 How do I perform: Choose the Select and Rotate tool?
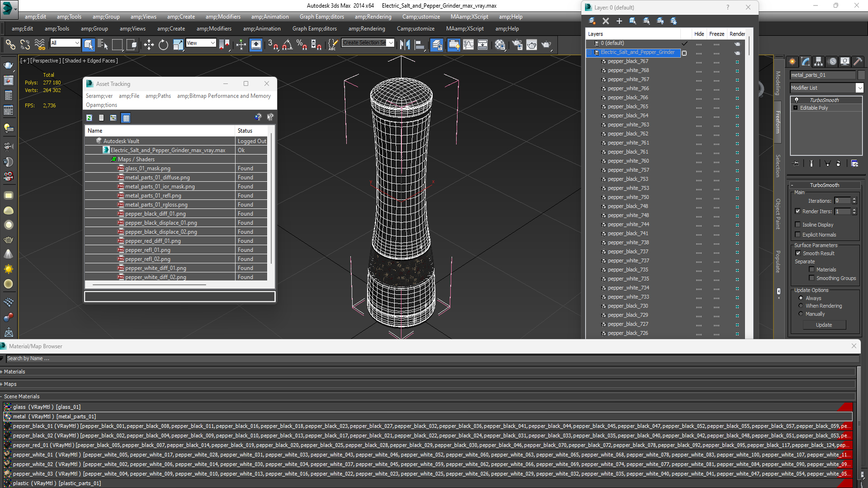[163, 44]
